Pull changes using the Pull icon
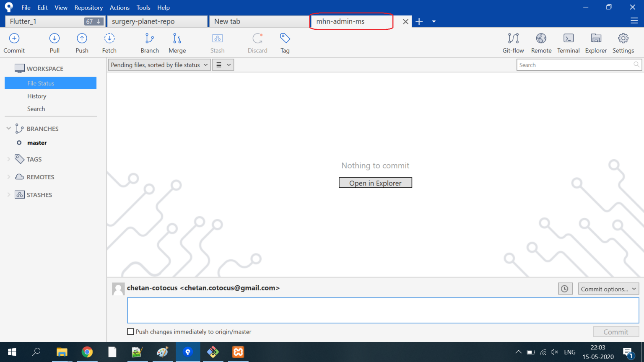644x362 pixels. 55,39
